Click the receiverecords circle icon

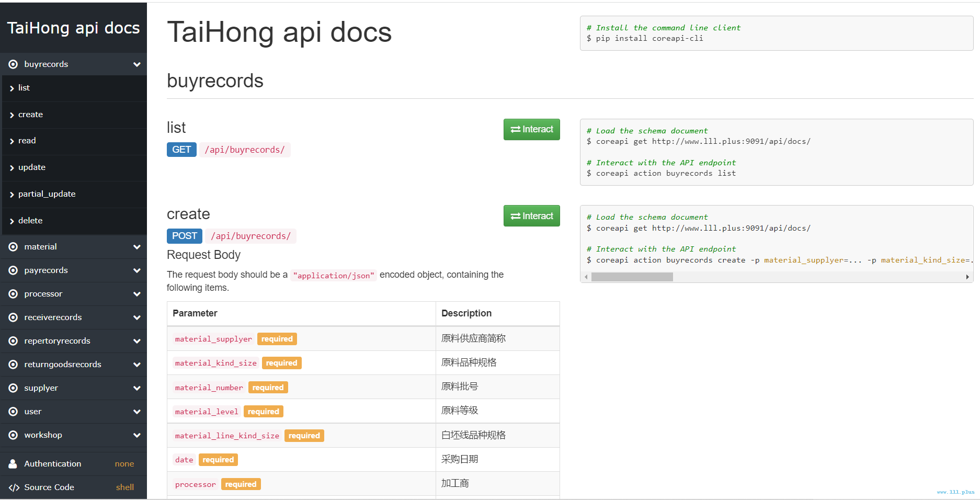(13, 317)
